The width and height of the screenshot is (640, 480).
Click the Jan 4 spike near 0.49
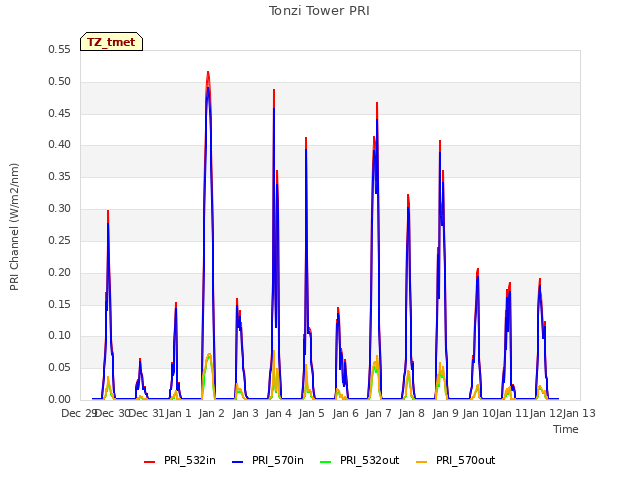click(x=274, y=90)
